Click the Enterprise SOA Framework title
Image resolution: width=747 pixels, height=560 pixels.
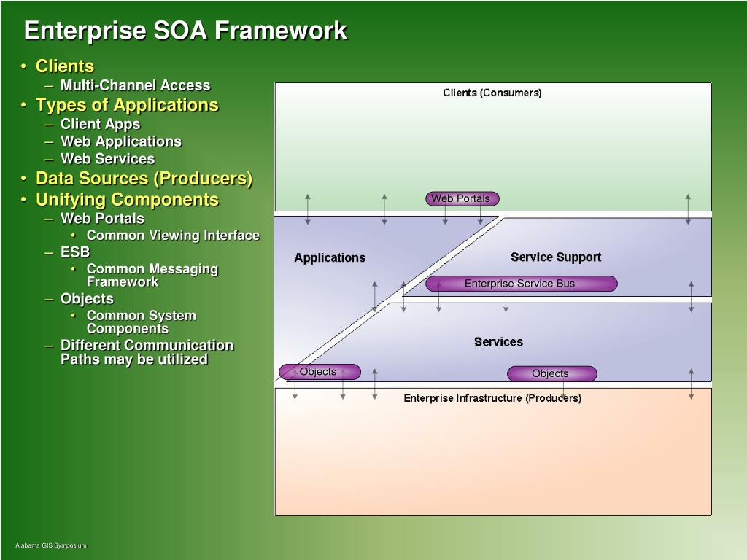coord(185,31)
